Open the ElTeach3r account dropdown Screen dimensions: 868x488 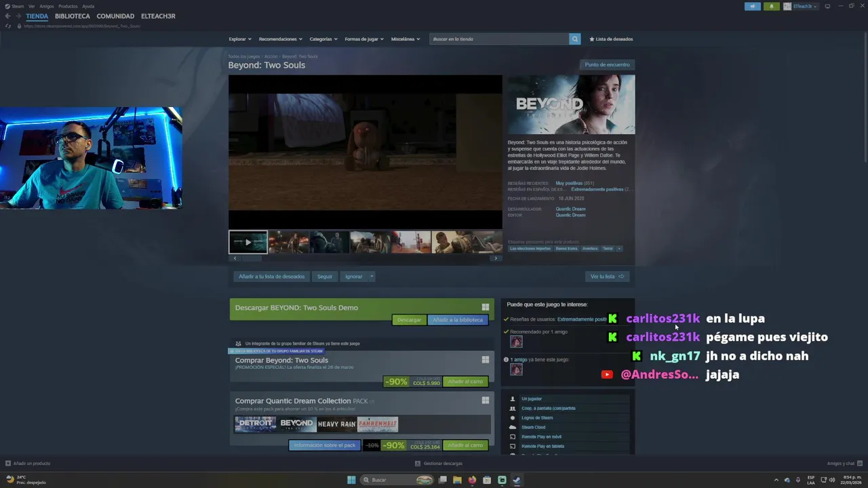click(801, 6)
